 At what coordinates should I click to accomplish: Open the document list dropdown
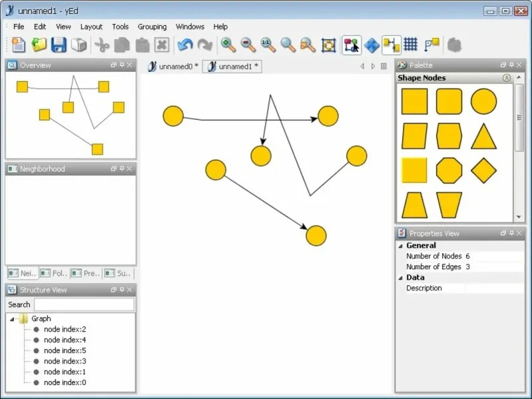384,66
